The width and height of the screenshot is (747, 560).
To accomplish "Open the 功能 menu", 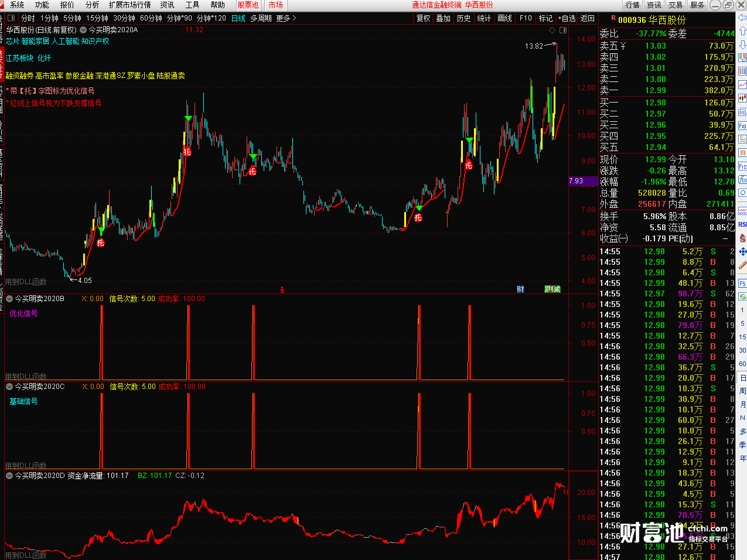I will (x=42, y=5).
